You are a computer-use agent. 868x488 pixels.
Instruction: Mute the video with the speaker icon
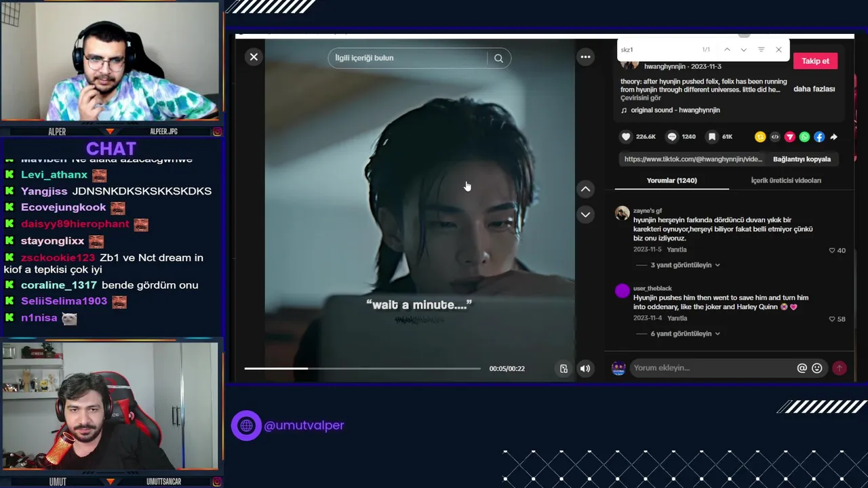pyautogui.click(x=585, y=369)
